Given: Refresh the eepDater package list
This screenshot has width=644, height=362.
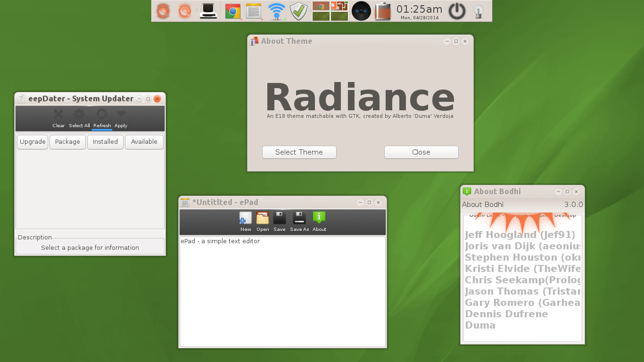Looking at the screenshot, I should 102,117.
